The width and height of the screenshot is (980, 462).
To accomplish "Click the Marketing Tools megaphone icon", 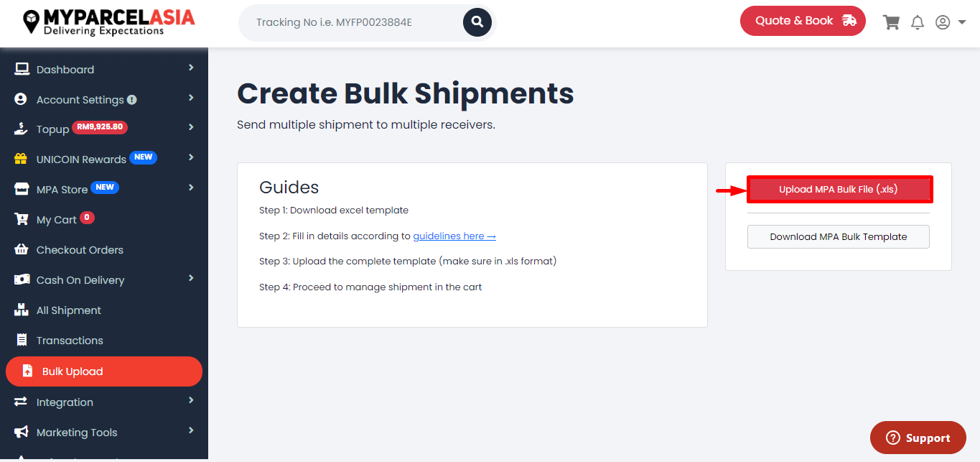I will [22, 432].
